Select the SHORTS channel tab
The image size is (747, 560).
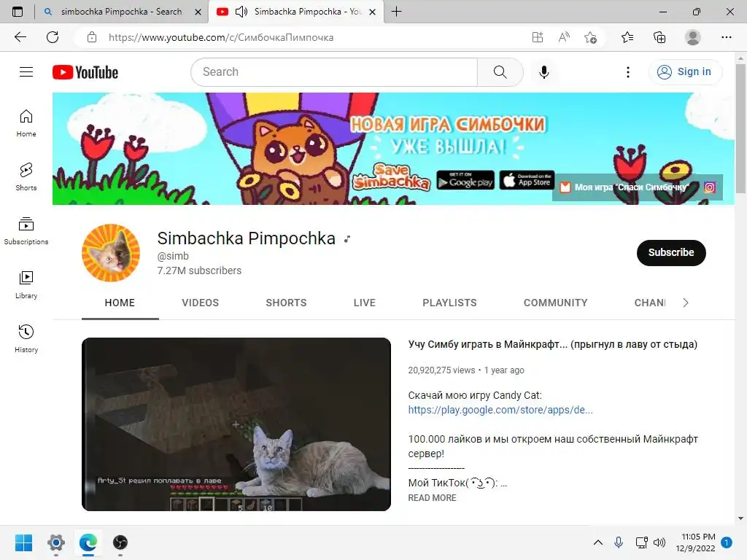[286, 303]
